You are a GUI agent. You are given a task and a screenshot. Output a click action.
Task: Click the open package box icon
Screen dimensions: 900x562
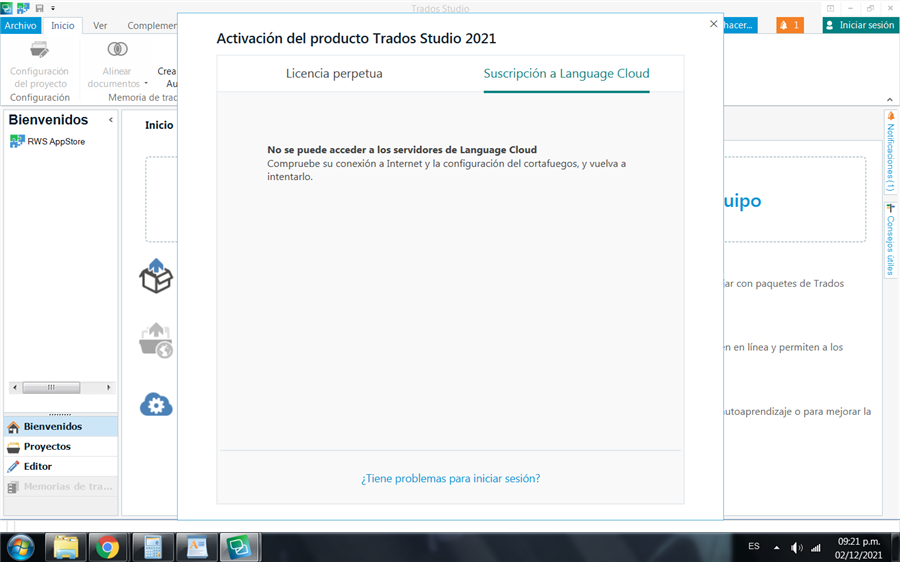(x=156, y=276)
